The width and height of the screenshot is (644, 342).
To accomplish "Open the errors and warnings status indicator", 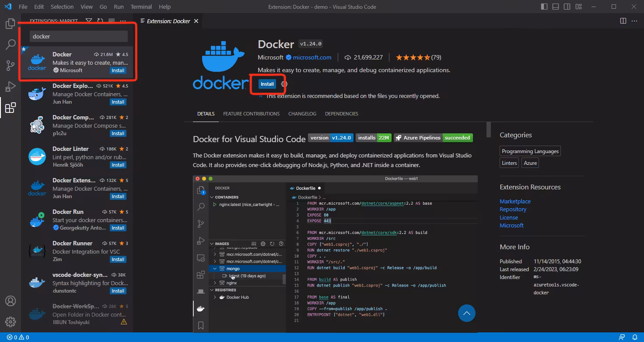I will click(18, 337).
